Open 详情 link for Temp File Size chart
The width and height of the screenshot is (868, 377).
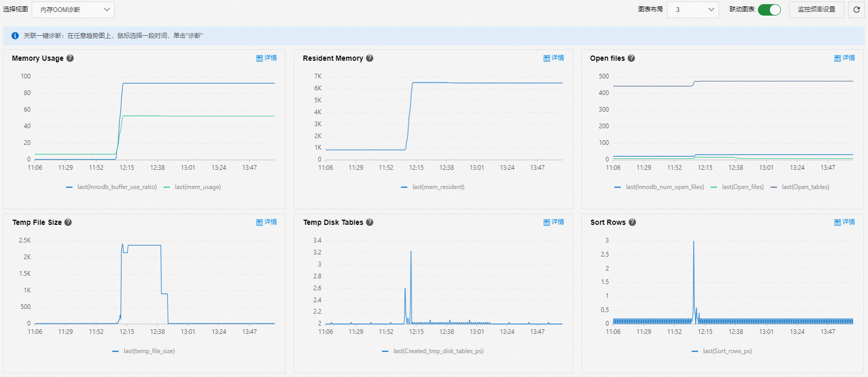[x=267, y=222]
